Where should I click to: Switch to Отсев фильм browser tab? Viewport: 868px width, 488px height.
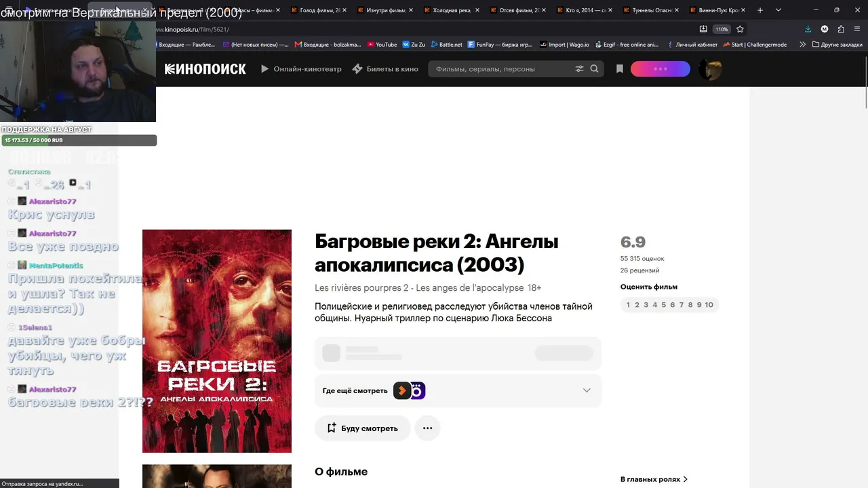518,10
